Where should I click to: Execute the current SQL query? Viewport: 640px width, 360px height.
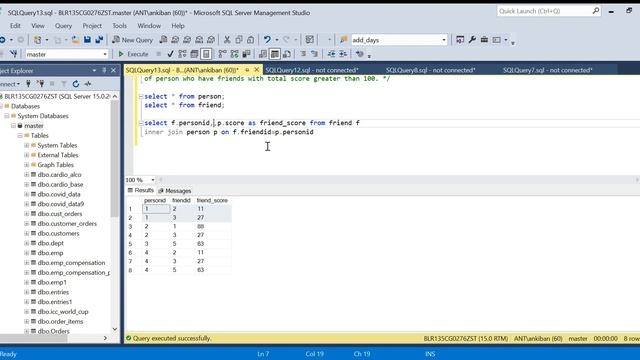(x=133, y=54)
